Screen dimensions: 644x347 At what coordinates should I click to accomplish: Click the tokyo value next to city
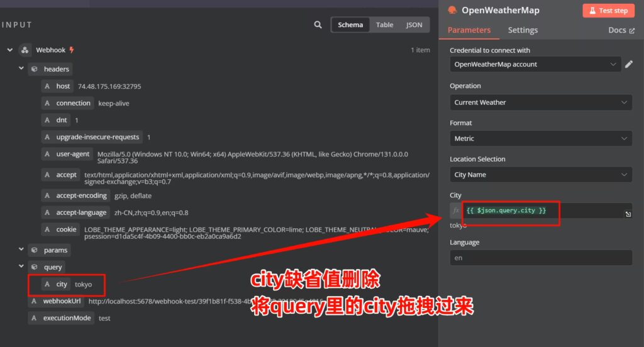(84, 284)
